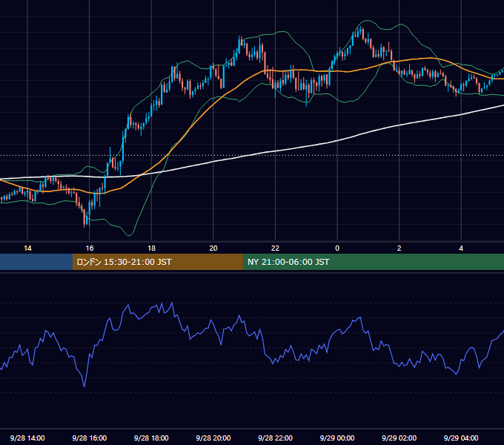
Task: Click the blue session bar before London
Action: click(x=36, y=262)
